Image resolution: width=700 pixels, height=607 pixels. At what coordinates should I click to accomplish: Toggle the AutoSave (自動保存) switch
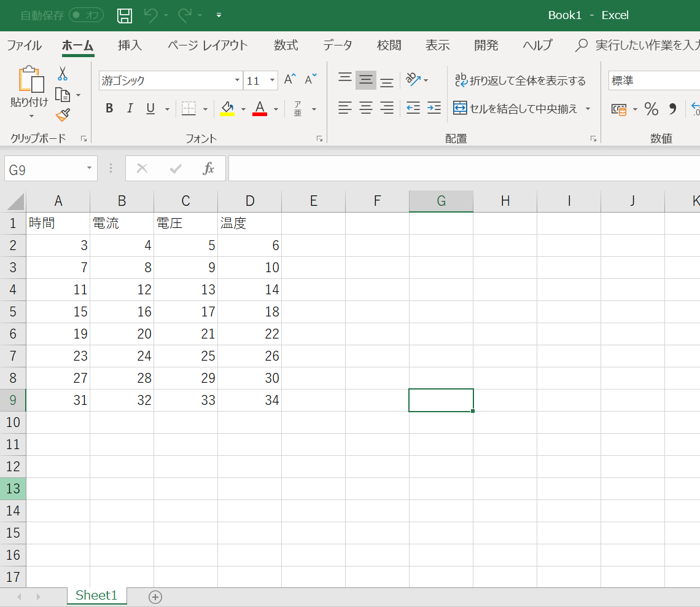tap(86, 15)
